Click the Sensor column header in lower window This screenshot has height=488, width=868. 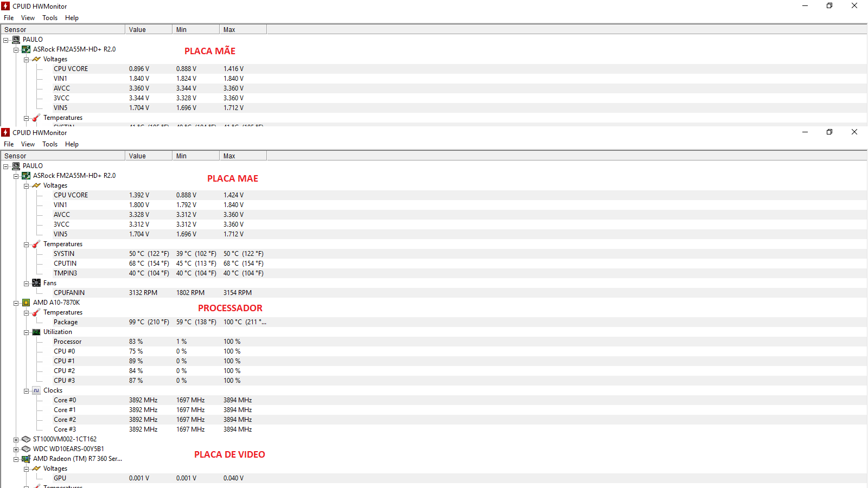(63, 156)
